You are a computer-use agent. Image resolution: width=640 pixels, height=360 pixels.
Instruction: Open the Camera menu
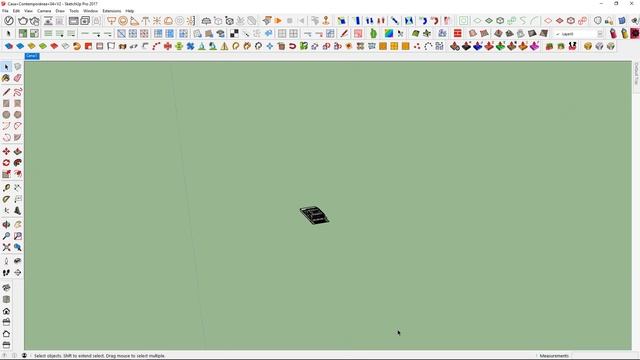[x=44, y=11]
